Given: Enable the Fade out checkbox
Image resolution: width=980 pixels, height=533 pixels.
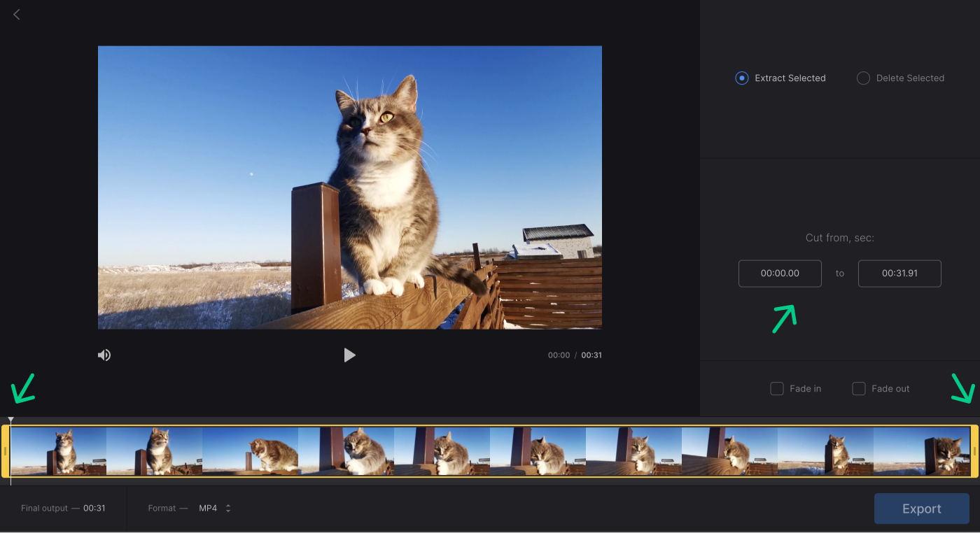Looking at the screenshot, I should pos(859,389).
